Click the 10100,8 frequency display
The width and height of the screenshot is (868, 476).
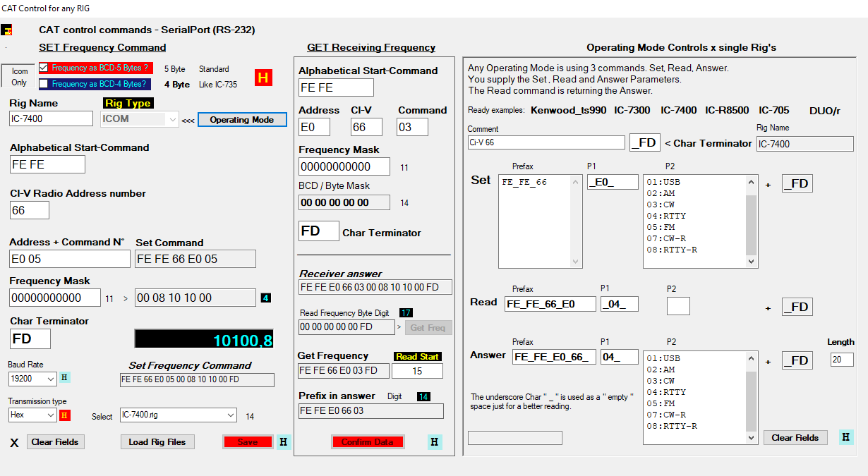pyautogui.click(x=205, y=339)
